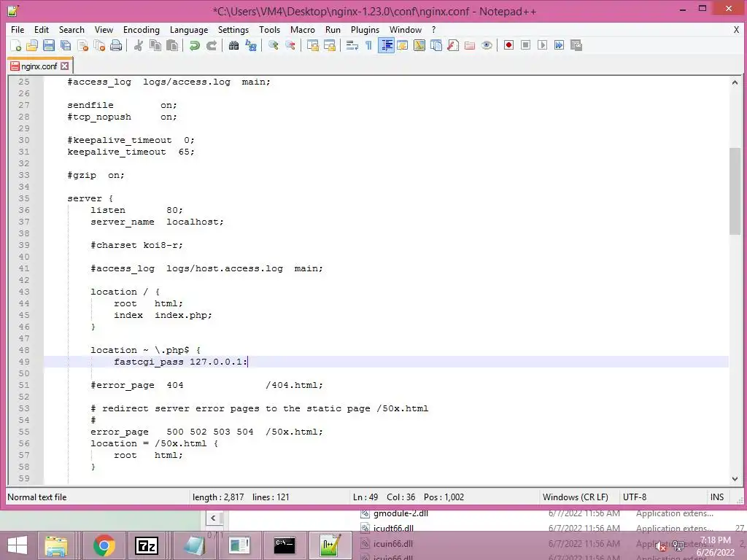
Task: Open the View menu
Action: tap(104, 29)
